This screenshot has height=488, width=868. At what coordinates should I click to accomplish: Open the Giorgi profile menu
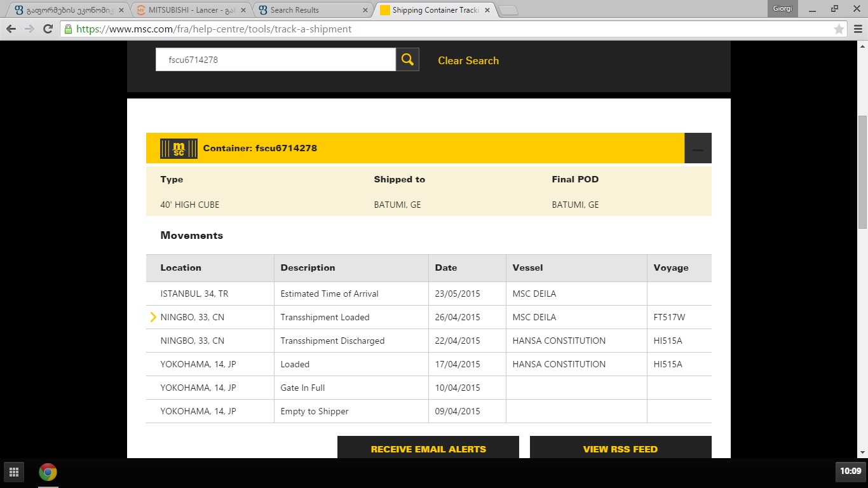[x=782, y=8]
